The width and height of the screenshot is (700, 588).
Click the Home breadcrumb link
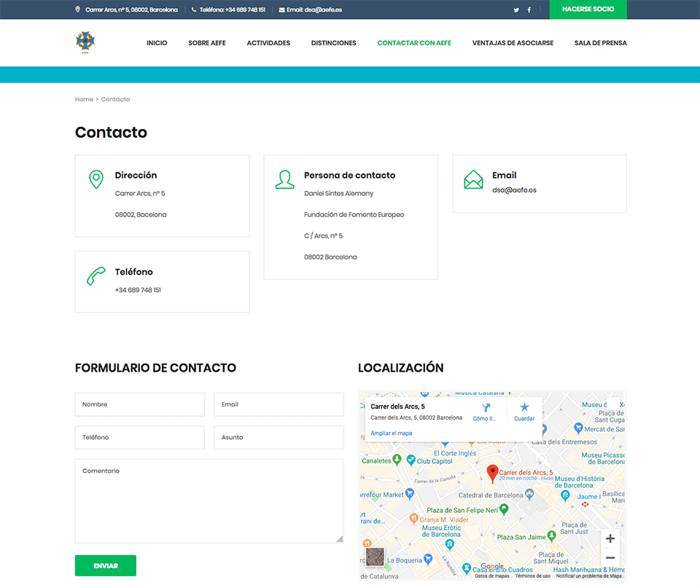84,99
